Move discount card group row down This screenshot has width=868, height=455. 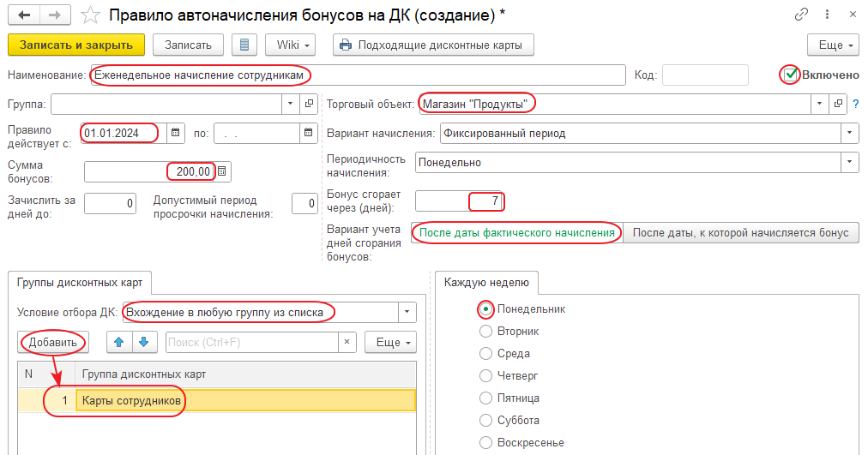[144, 342]
